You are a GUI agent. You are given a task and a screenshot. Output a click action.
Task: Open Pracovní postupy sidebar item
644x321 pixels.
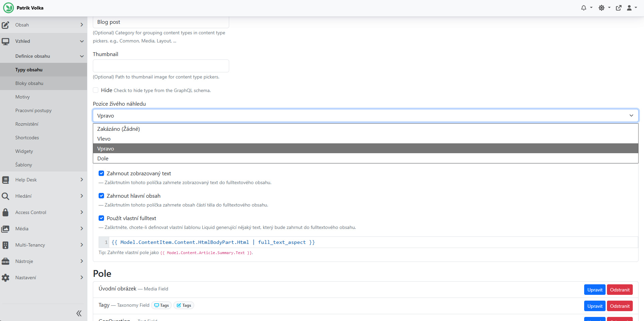click(44, 110)
